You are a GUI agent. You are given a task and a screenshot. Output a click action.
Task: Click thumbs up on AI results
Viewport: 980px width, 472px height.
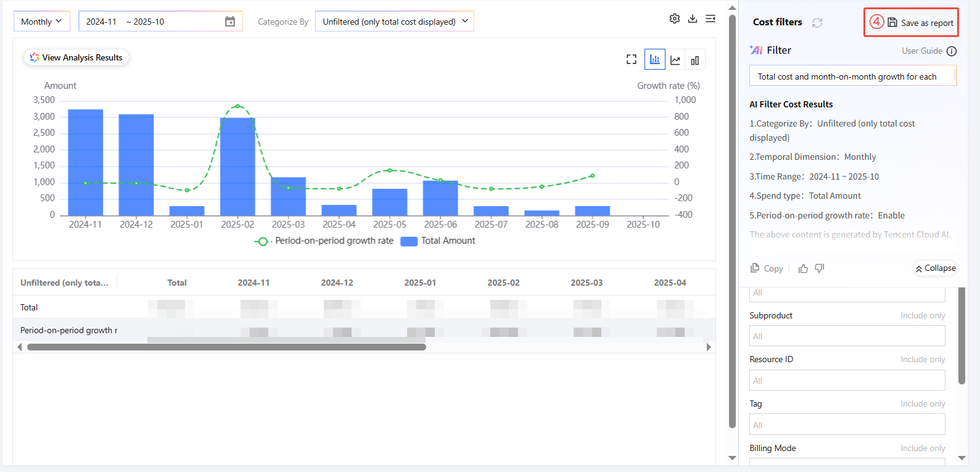point(803,268)
